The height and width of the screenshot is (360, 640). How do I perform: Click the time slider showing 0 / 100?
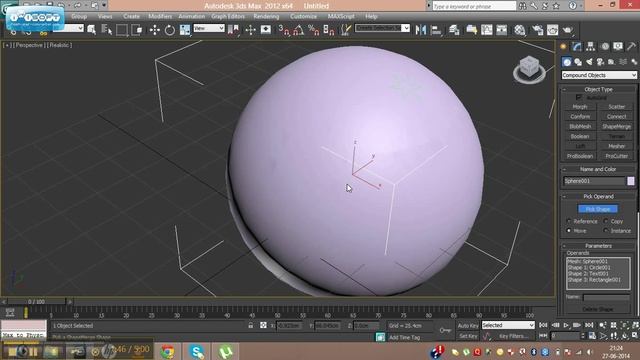[x=36, y=302]
